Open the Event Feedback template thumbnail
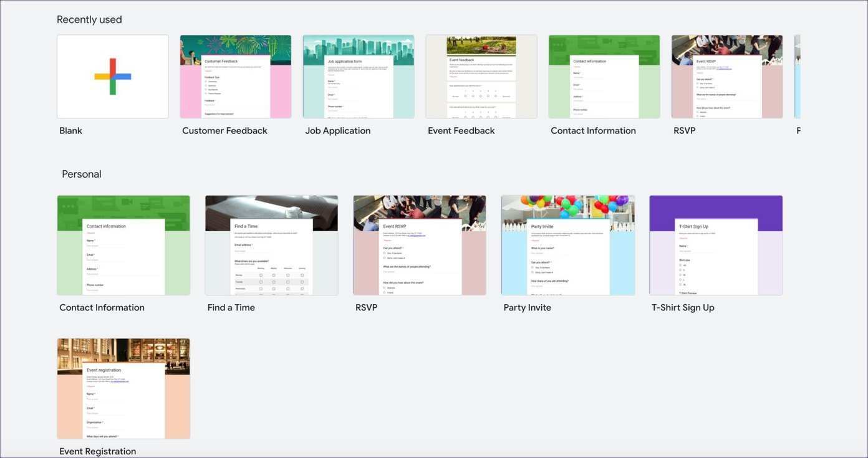This screenshot has height=458, width=868. pos(481,77)
